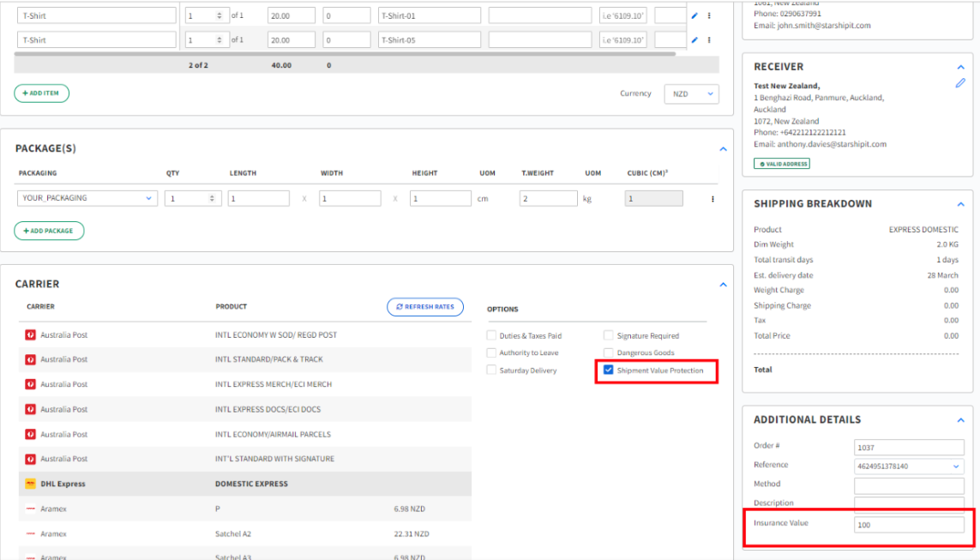Image resolution: width=980 pixels, height=560 pixels.
Task: Click the Method input field
Action: [909, 485]
